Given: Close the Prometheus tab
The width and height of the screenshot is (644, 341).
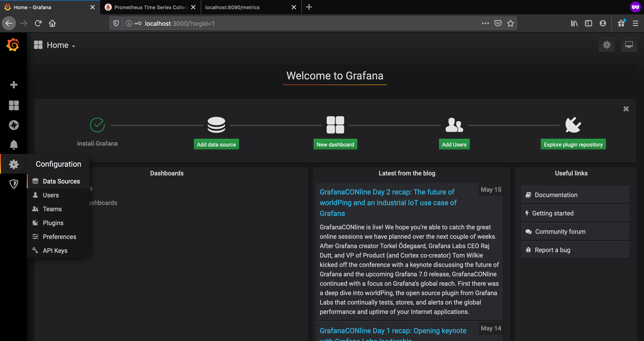Looking at the screenshot, I should [193, 7].
